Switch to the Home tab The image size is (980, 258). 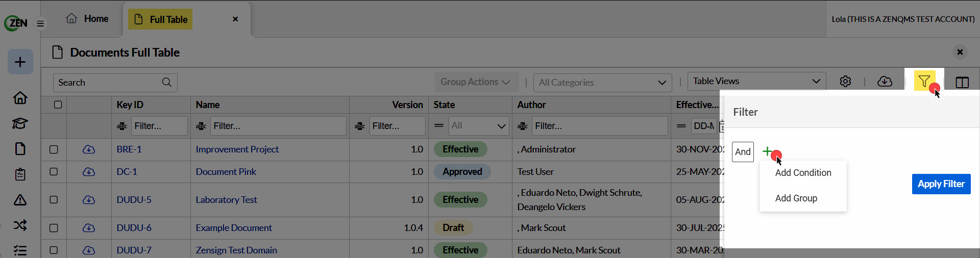click(87, 19)
